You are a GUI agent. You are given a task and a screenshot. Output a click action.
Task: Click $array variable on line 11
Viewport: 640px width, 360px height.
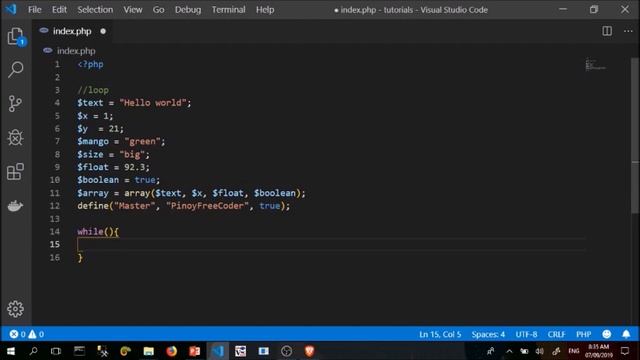(93, 193)
